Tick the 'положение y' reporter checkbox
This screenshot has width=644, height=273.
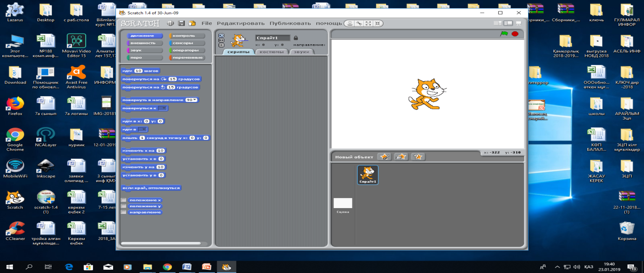pos(124,206)
